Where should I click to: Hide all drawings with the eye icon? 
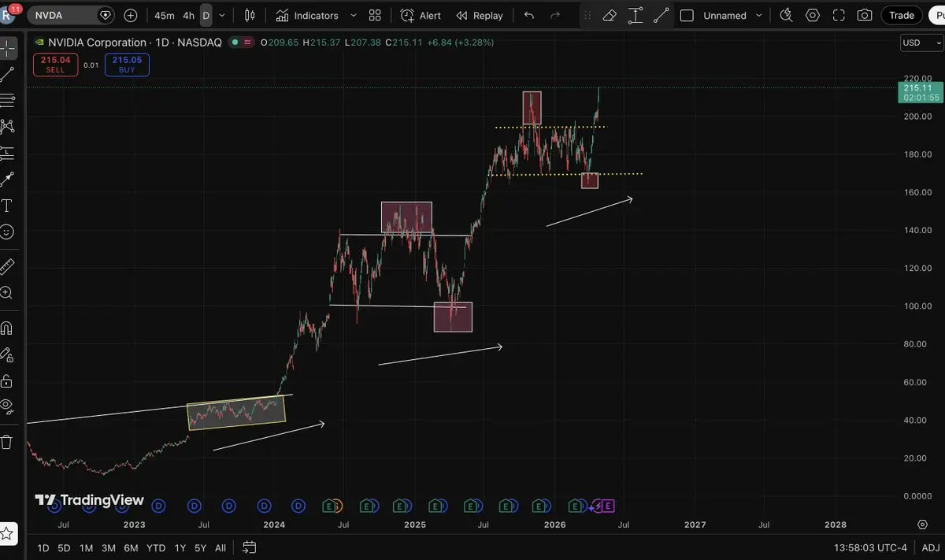coord(7,406)
